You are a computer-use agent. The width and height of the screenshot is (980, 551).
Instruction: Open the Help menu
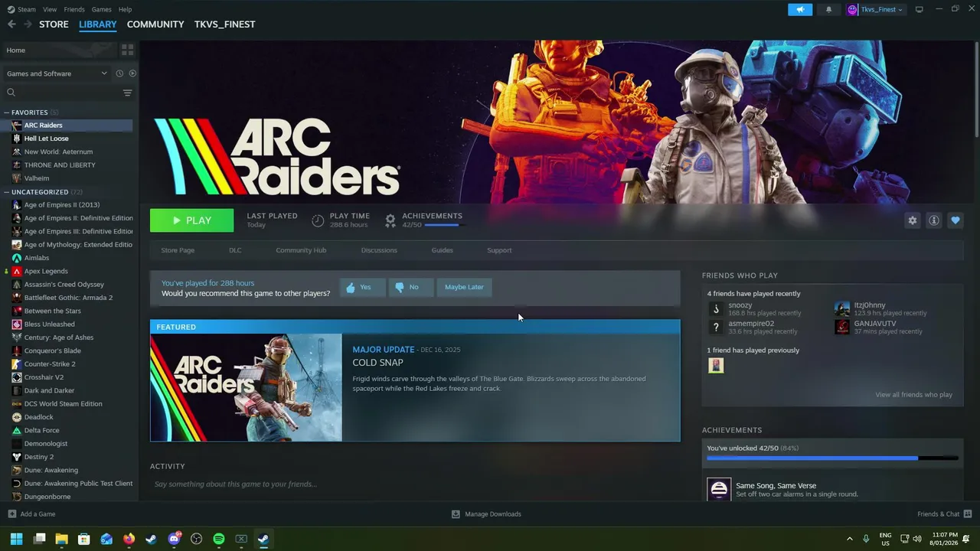(x=126, y=9)
